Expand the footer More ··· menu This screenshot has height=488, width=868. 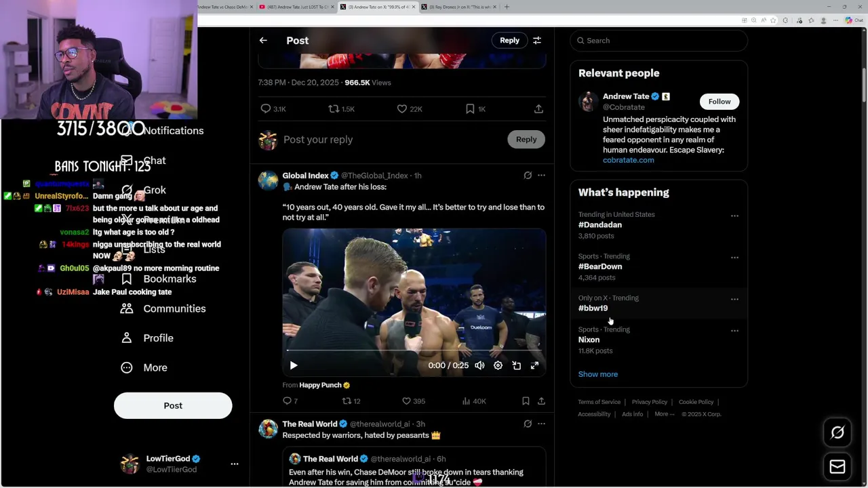click(664, 414)
